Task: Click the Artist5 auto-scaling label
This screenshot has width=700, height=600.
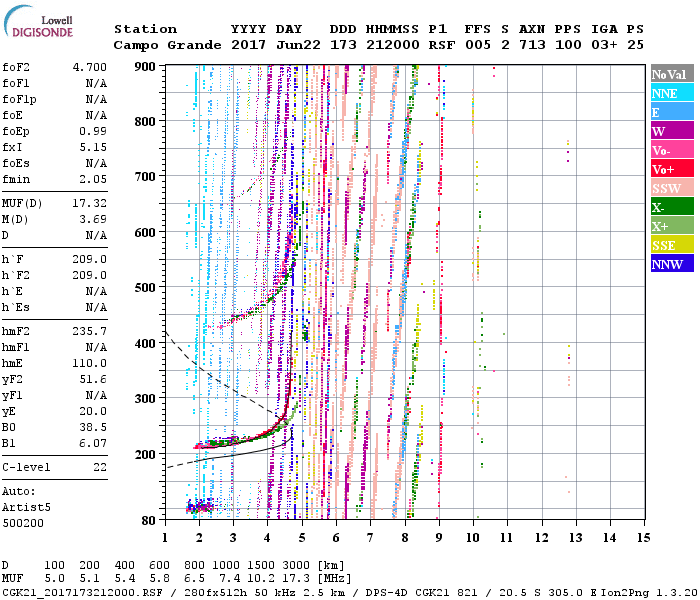Action: 26,508
